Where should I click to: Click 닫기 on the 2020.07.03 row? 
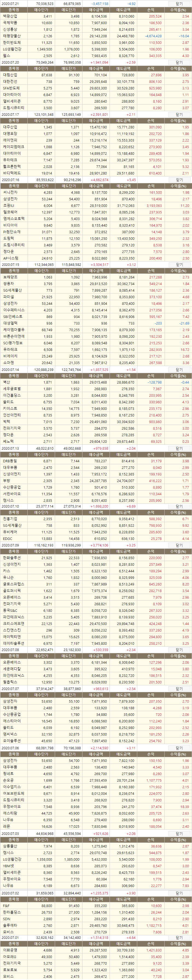[179, 833]
